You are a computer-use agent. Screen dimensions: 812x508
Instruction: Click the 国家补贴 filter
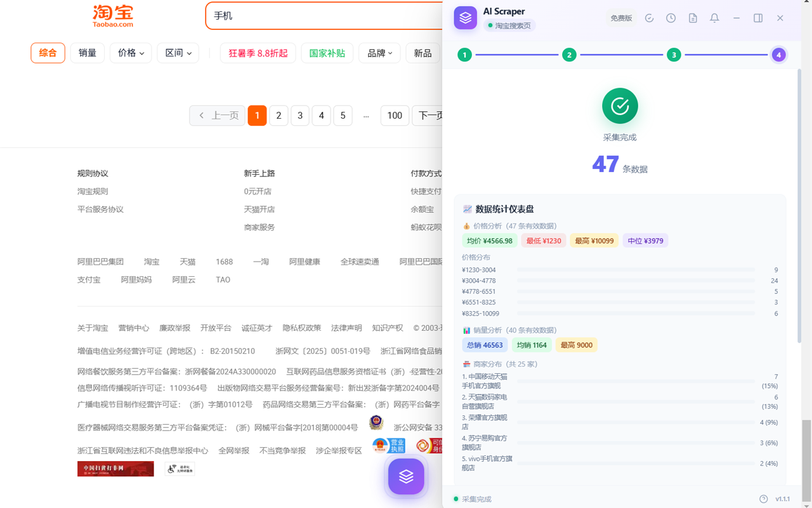tap(327, 53)
